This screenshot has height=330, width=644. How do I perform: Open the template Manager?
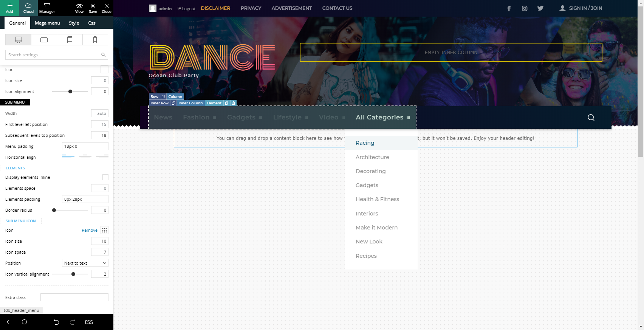coord(47,8)
